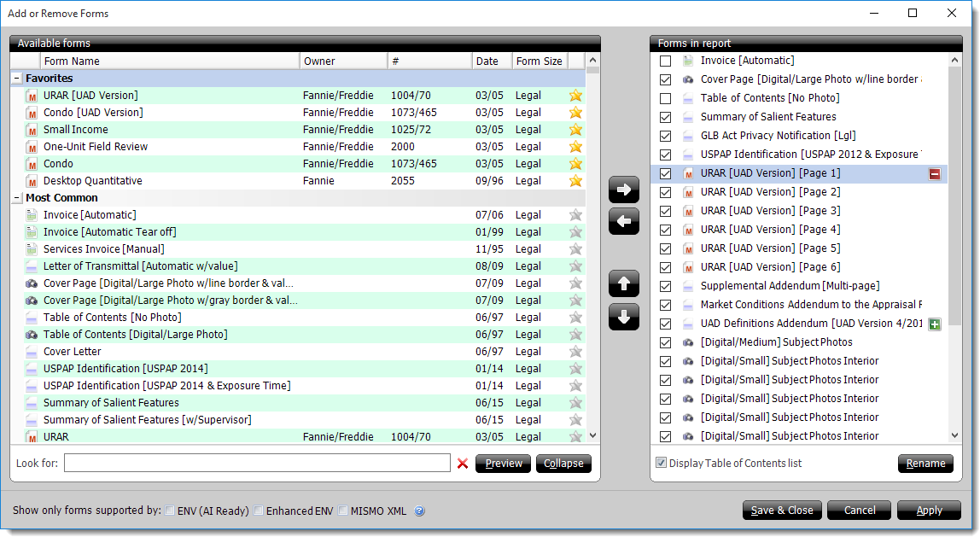Clear search with the red X icon
The width and height of the screenshot is (980, 537).
coord(463,464)
